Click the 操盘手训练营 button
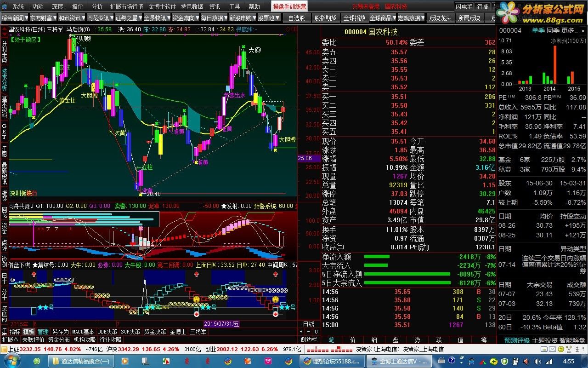The image size is (588, 368). [289, 6]
